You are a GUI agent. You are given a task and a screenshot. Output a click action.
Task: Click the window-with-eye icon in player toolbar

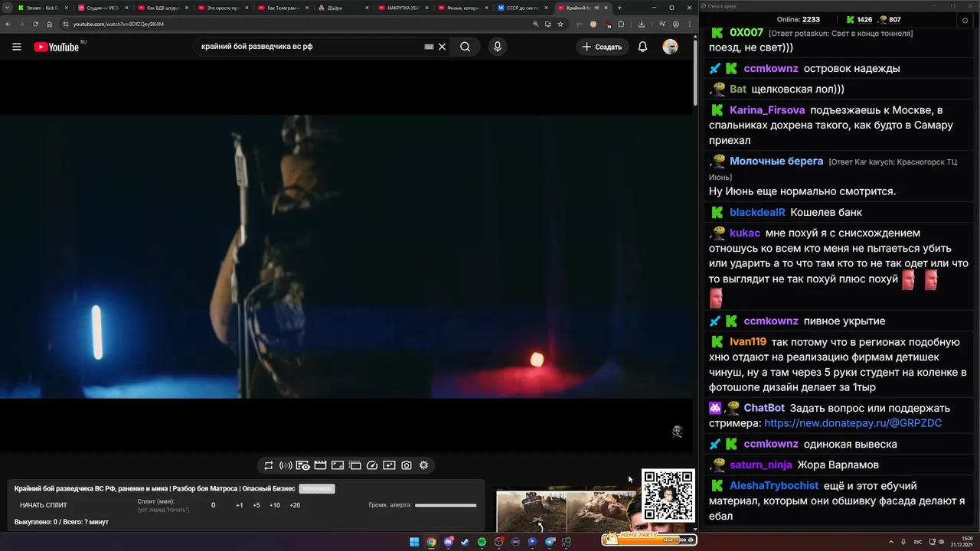(x=302, y=465)
